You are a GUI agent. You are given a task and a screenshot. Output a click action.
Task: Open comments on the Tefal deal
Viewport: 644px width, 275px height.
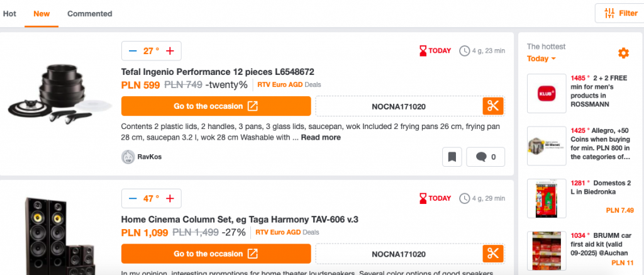pyautogui.click(x=486, y=157)
